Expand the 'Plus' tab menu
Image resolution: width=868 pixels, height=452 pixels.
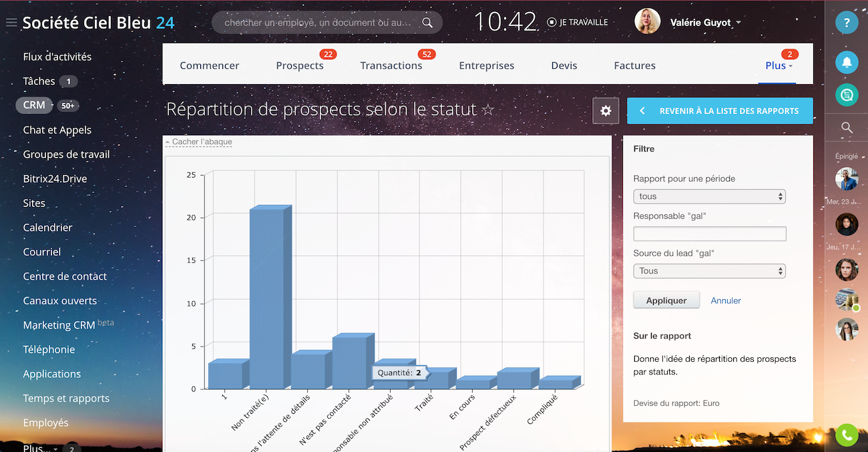tap(779, 65)
